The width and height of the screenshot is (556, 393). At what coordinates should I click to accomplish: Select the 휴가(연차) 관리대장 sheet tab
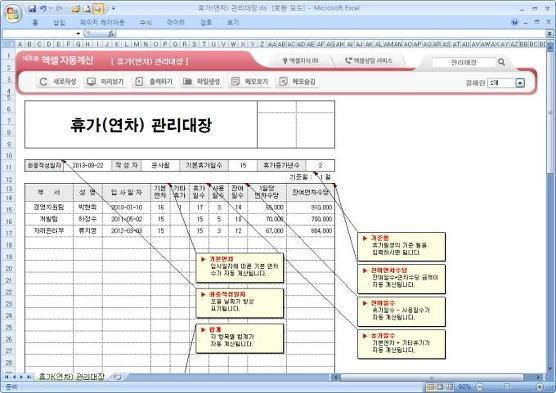tap(71, 377)
